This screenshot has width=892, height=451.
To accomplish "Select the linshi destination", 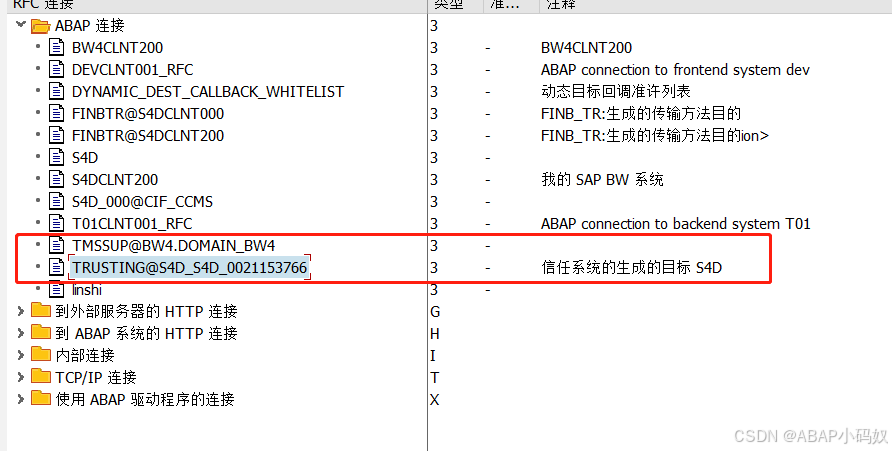I will tap(86, 289).
